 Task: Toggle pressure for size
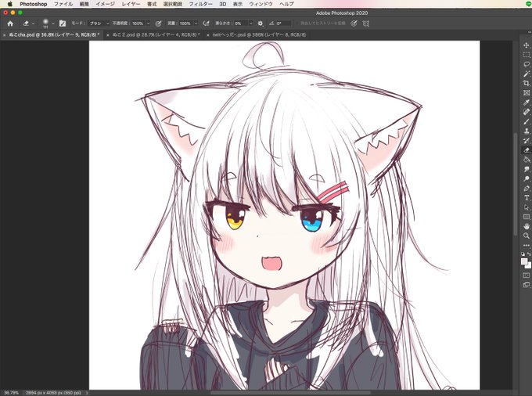pos(354,23)
